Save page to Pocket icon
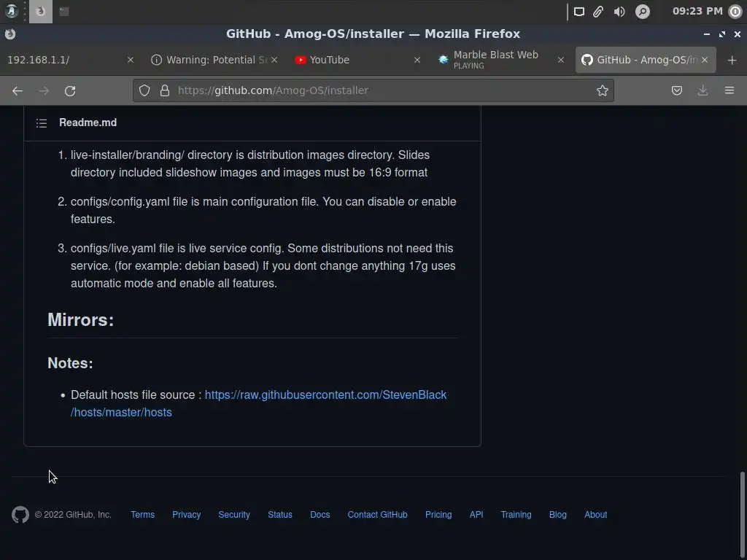747x560 pixels. (676, 90)
